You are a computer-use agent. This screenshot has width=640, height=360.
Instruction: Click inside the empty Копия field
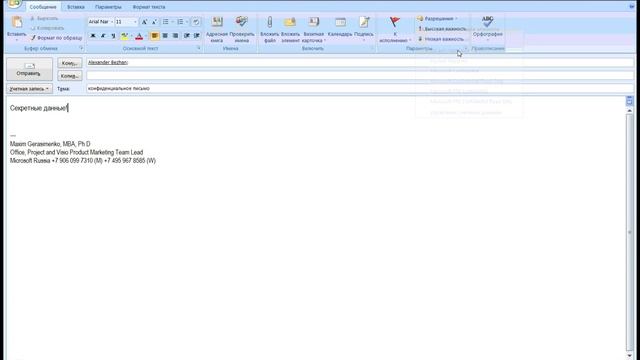(x=360, y=76)
